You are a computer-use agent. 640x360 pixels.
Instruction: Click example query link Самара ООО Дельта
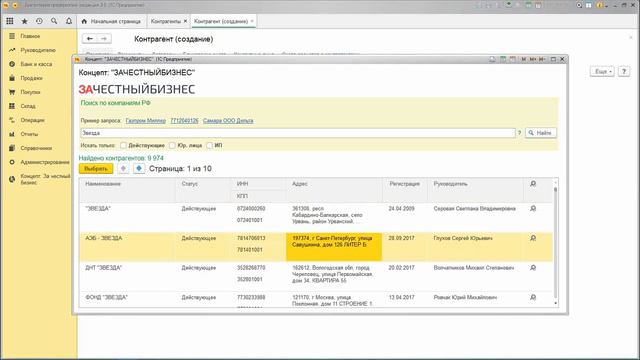coord(228,121)
